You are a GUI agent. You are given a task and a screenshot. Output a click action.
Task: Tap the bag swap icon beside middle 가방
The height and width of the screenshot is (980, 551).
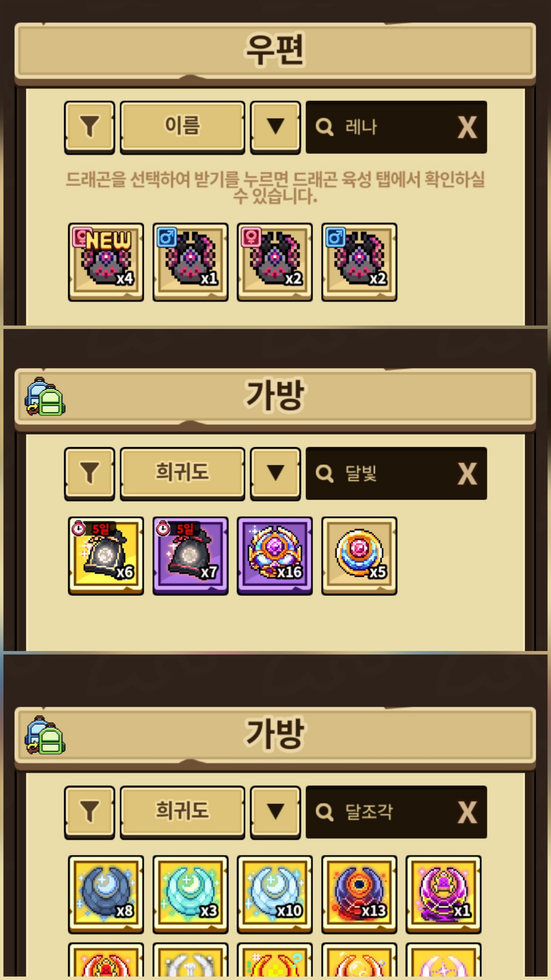[x=45, y=396]
